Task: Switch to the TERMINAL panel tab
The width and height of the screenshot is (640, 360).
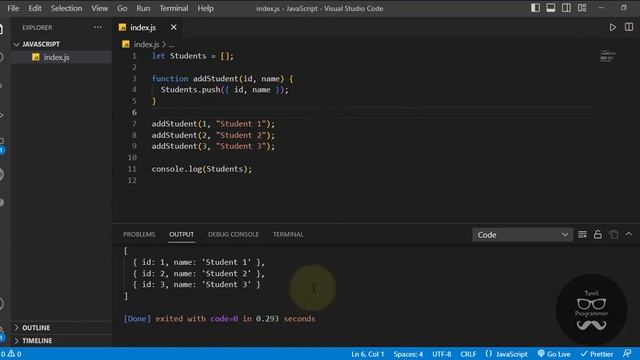Action: (x=288, y=234)
